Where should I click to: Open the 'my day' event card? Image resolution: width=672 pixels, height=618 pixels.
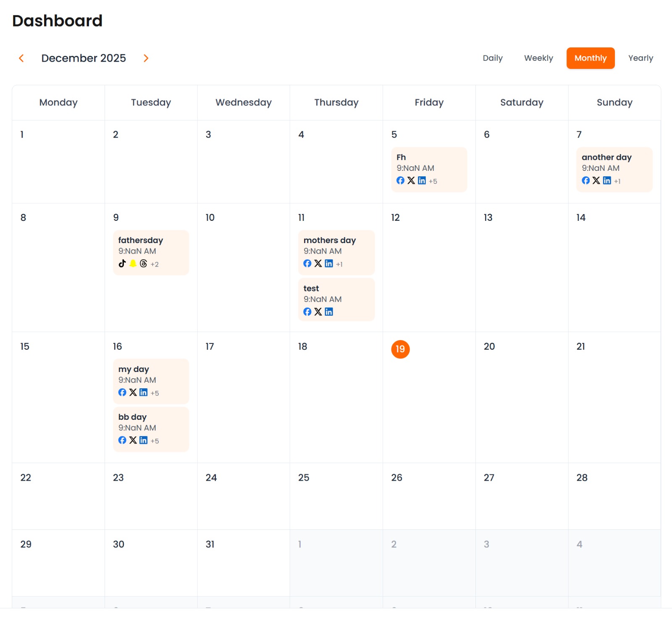[151, 380]
